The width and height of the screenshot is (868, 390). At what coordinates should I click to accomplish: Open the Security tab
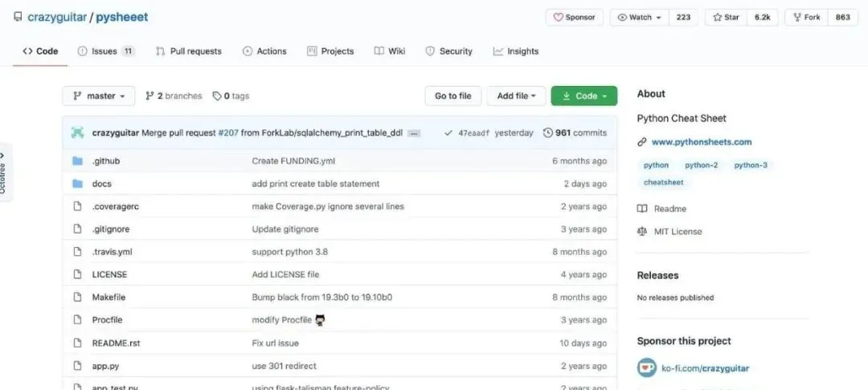(449, 51)
